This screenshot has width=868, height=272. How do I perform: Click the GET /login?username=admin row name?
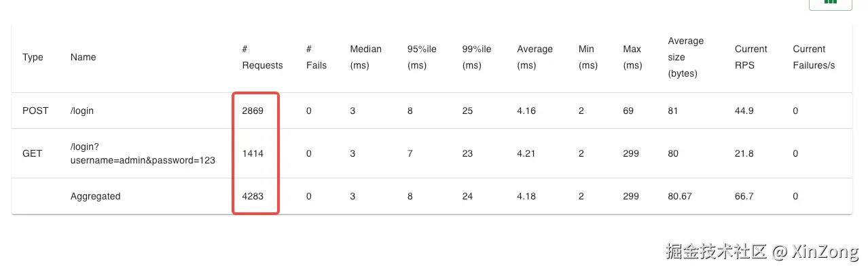[x=143, y=154]
